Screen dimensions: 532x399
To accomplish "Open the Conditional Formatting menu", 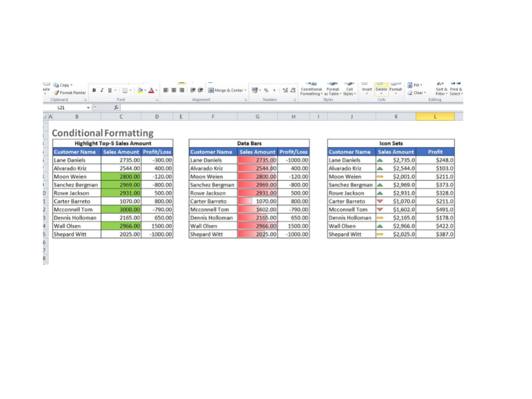I will pyautogui.click(x=311, y=89).
